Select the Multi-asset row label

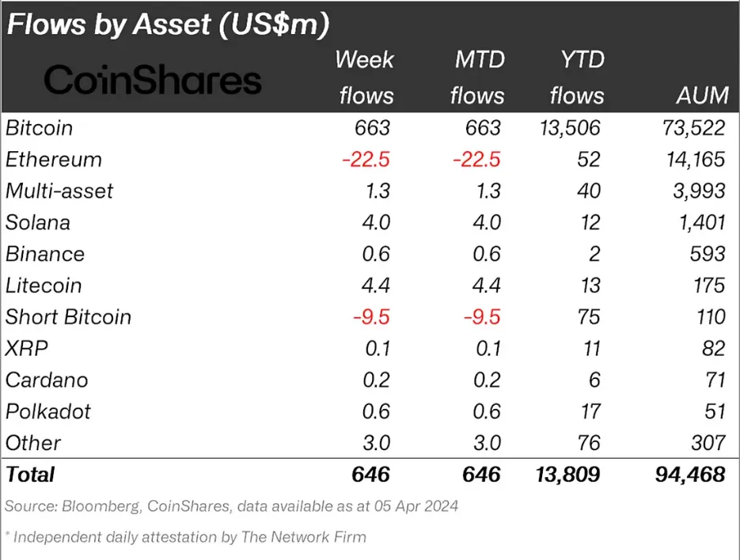click(x=59, y=191)
